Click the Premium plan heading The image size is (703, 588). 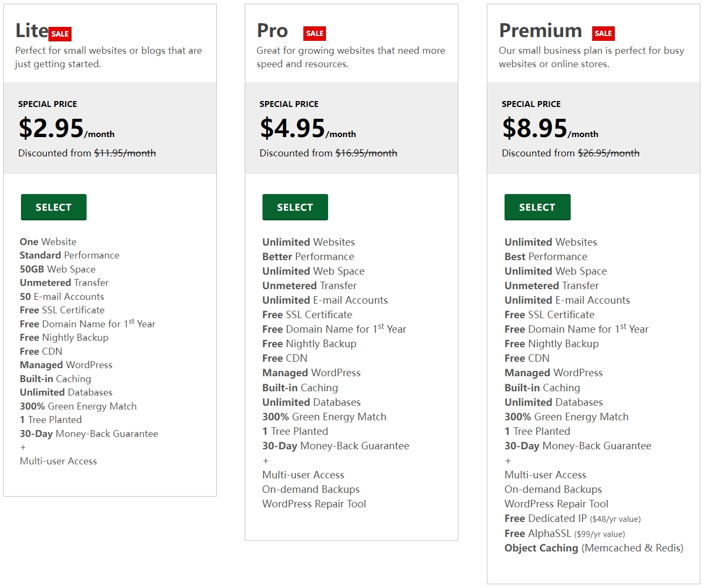coord(541,31)
